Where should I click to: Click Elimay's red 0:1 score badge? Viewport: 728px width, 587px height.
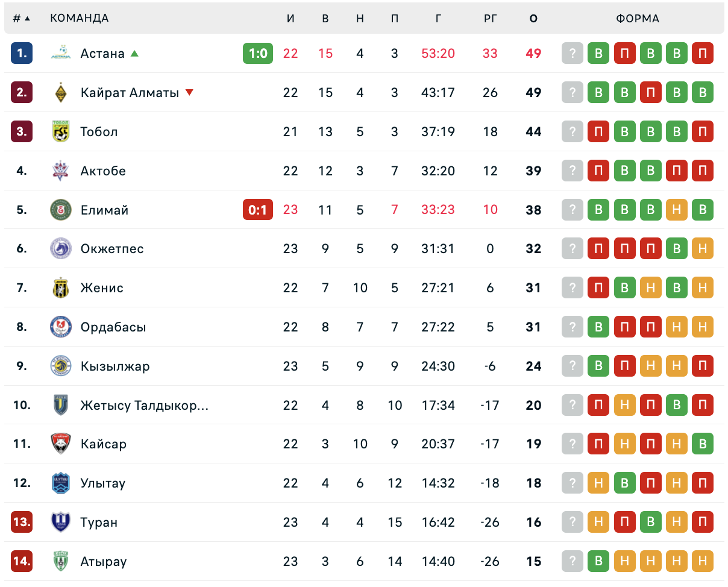coord(258,210)
